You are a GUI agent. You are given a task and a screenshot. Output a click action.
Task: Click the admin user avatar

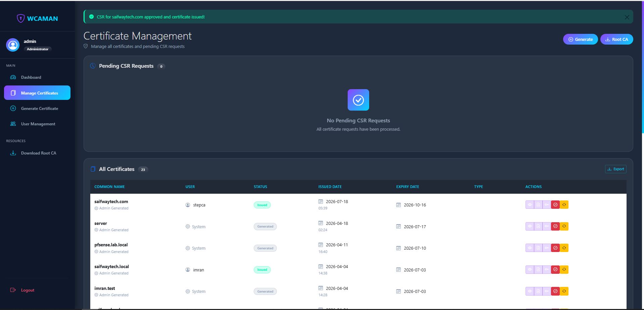point(13,45)
